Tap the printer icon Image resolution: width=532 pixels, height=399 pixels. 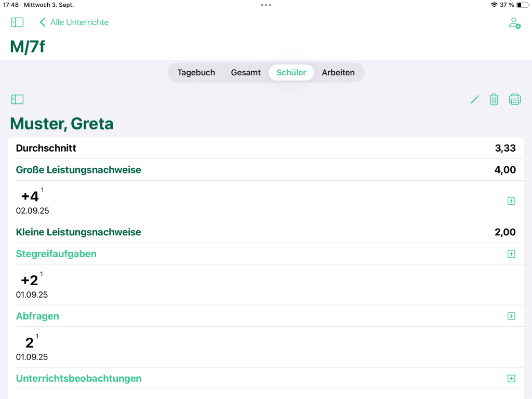tap(514, 99)
